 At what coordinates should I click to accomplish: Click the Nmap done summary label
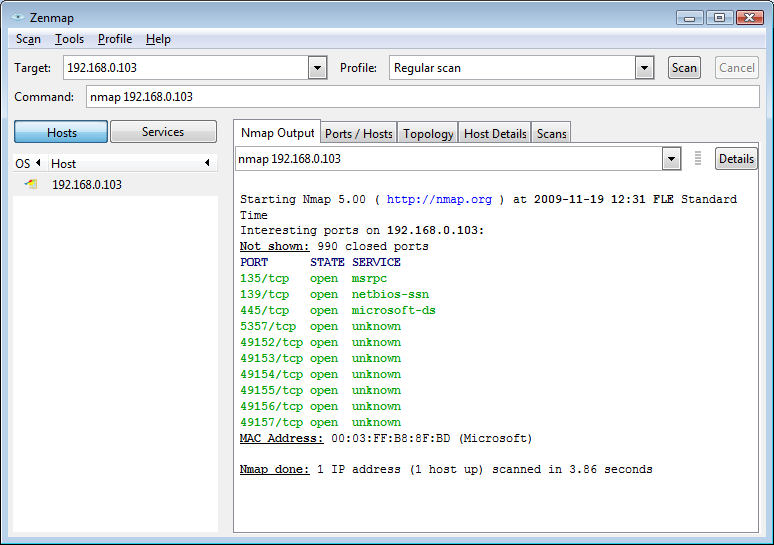coord(274,469)
